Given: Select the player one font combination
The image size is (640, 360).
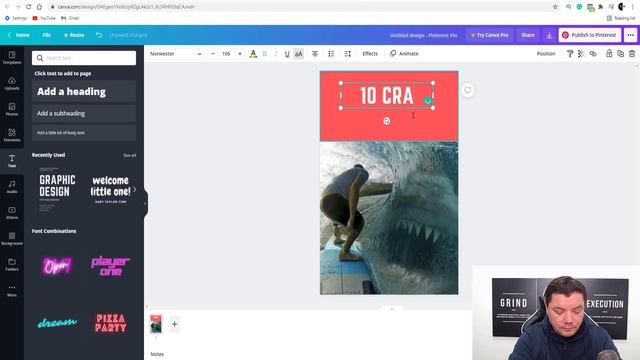Looking at the screenshot, I should (x=111, y=266).
